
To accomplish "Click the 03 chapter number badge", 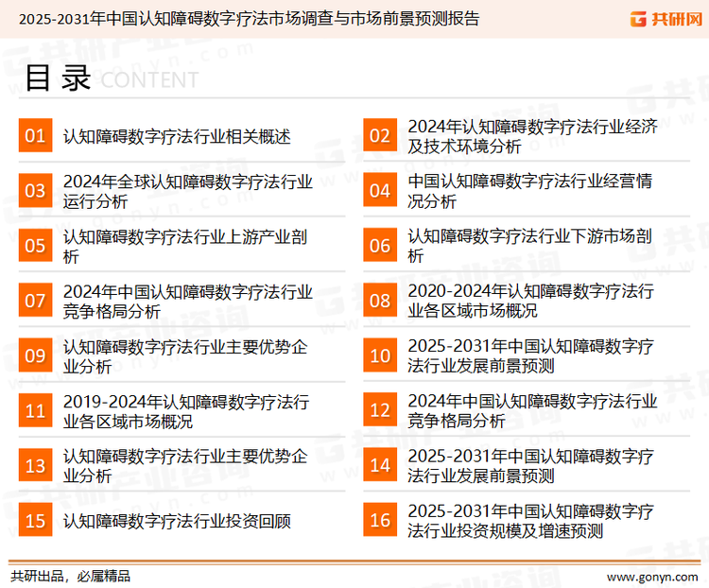I will pyautogui.click(x=35, y=191).
